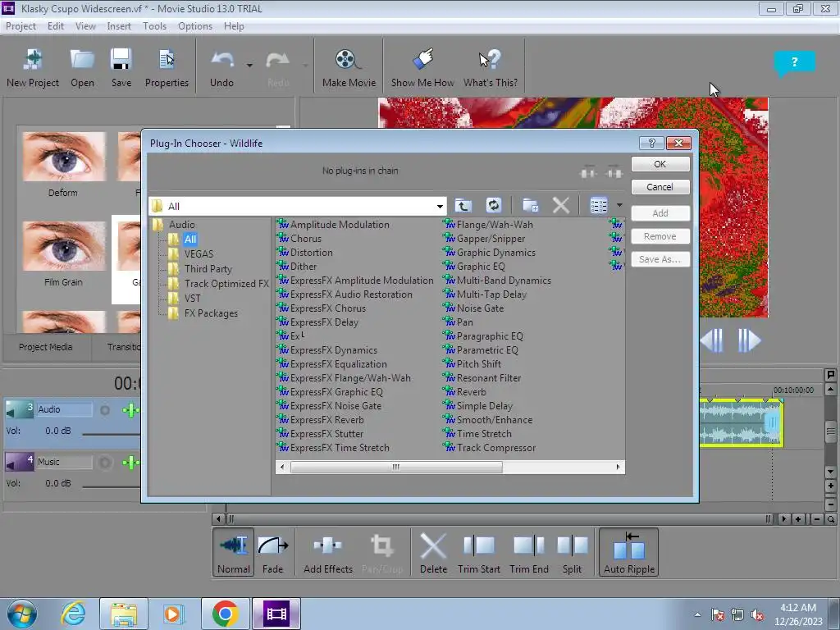The height and width of the screenshot is (630, 840).
Task: Cancel the Plug-In Chooser dialog
Action: tap(660, 187)
